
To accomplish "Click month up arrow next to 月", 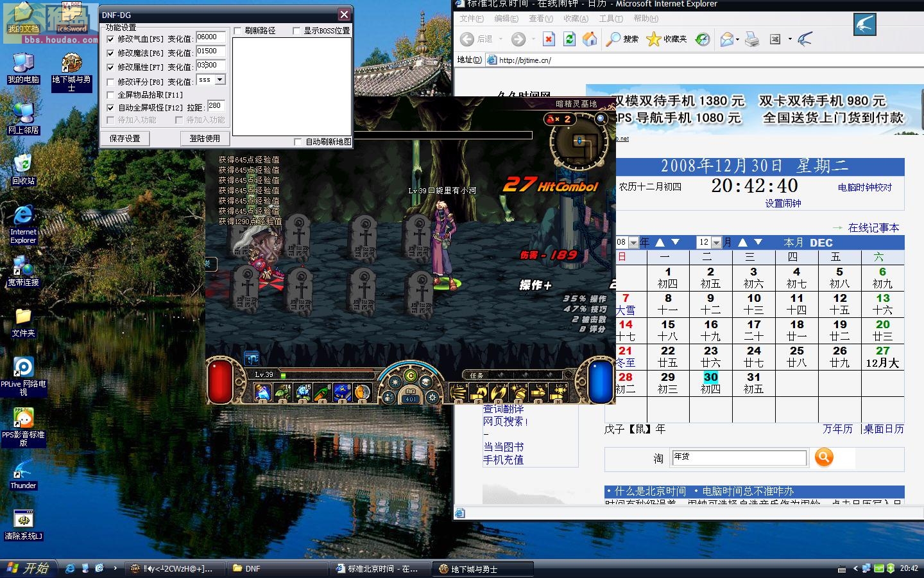I will pos(742,243).
